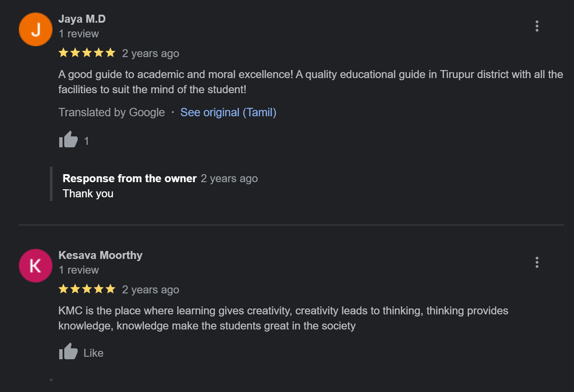Image resolution: width=574 pixels, height=392 pixels.
Task: Open Kesava Moorthy's pink profile avatar
Action: tap(36, 266)
